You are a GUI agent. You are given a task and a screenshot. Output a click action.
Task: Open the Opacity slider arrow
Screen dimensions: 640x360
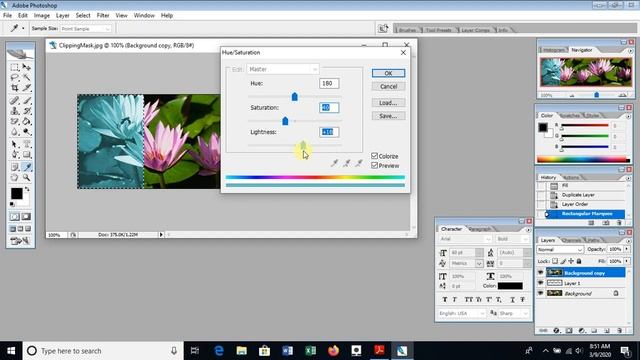click(x=627, y=249)
